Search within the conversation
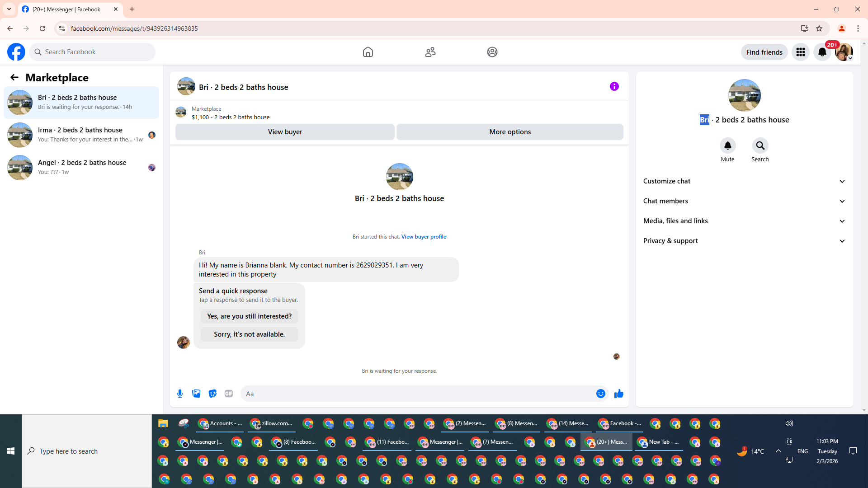 coord(760,146)
